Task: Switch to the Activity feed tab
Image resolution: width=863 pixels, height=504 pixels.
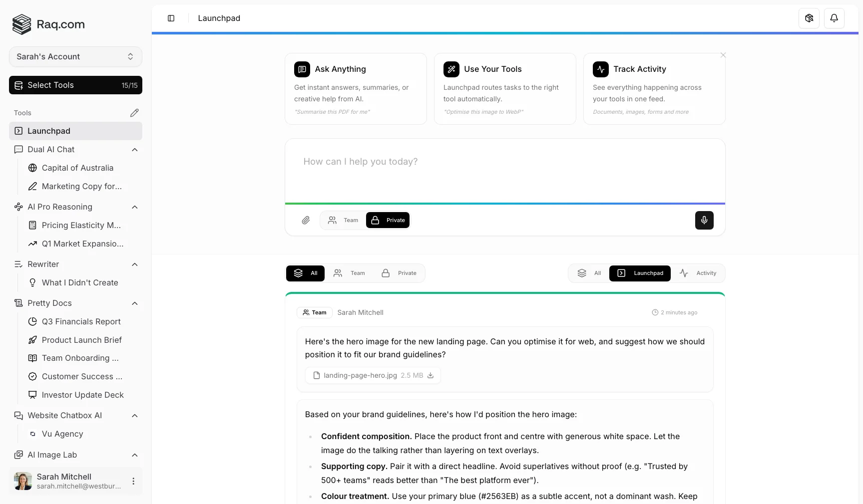Action: click(698, 273)
